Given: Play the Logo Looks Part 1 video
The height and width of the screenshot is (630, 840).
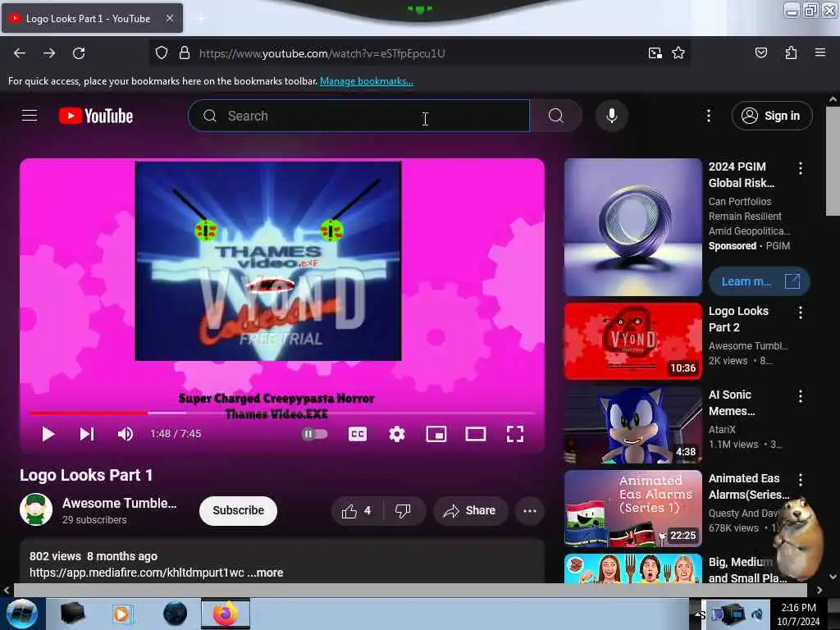Looking at the screenshot, I should 48,434.
